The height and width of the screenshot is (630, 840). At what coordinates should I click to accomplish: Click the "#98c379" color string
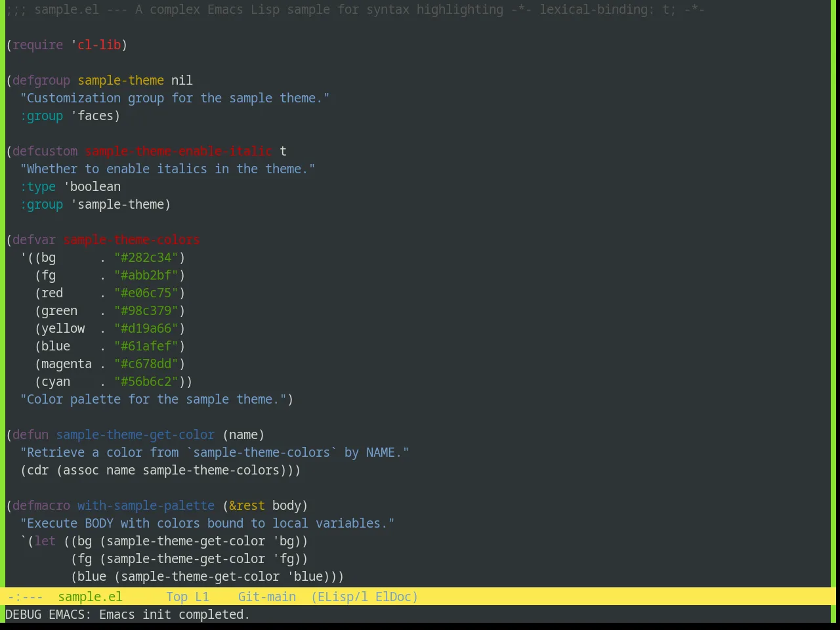[x=146, y=310]
